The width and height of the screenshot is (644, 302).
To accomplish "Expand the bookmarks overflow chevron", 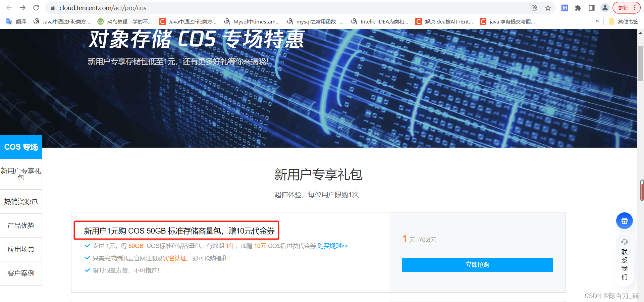I will tap(597, 21).
